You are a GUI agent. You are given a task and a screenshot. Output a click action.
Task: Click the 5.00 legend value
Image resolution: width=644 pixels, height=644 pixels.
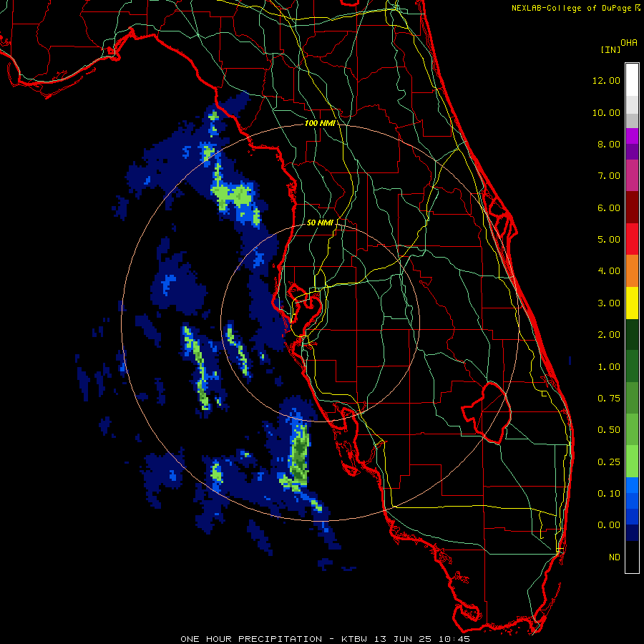pos(608,240)
